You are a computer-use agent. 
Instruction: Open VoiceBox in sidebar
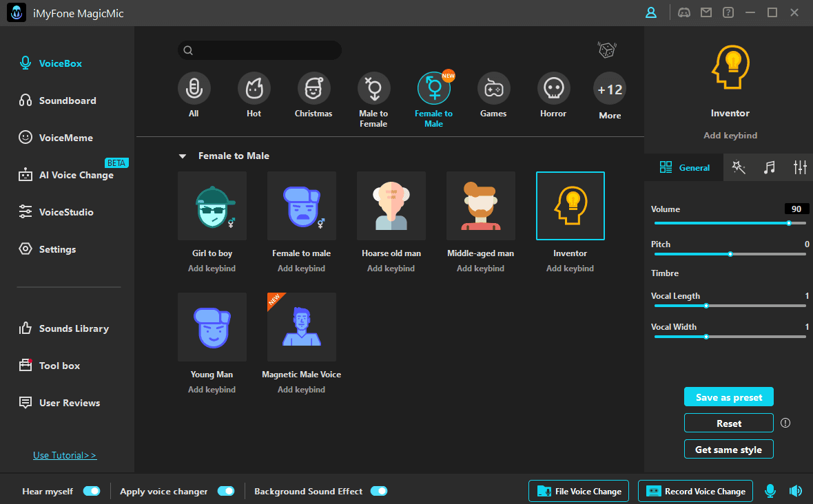(x=51, y=63)
